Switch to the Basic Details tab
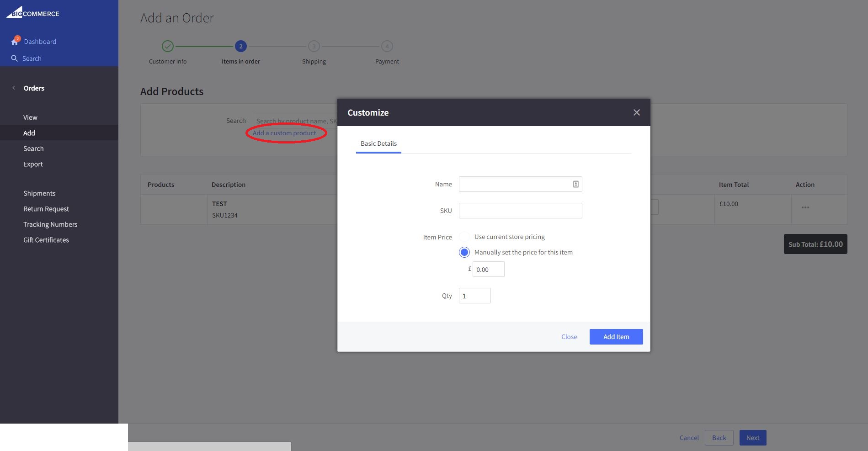 tap(378, 143)
